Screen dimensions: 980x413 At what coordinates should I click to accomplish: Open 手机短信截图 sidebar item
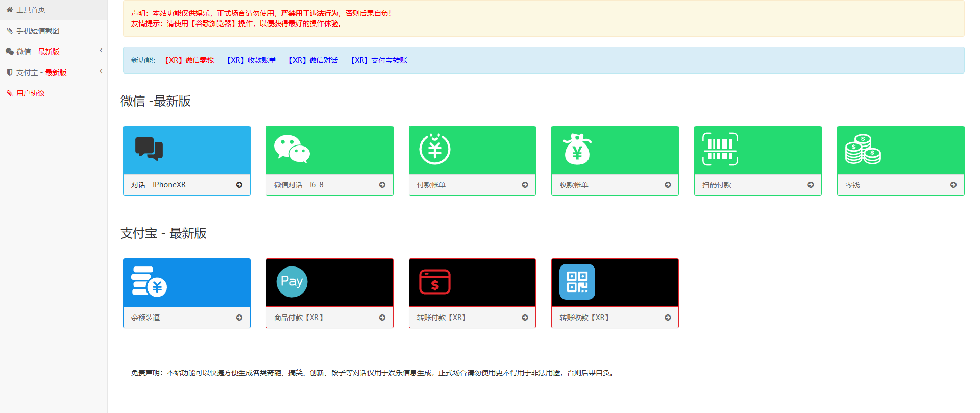coord(54,31)
